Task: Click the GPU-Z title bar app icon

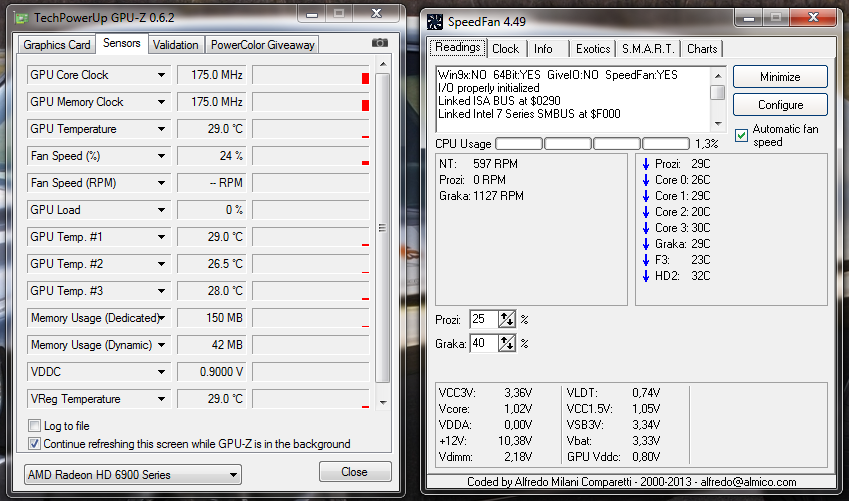Action: [x=22, y=18]
